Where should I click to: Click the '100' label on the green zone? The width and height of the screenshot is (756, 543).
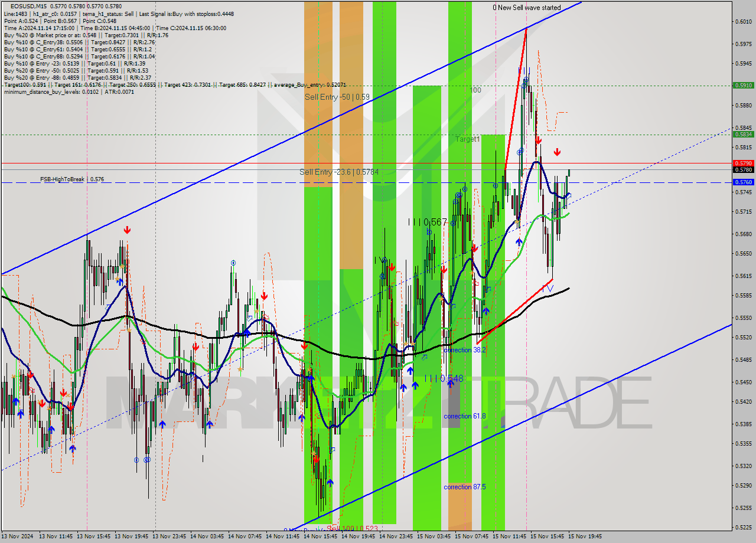[475, 90]
